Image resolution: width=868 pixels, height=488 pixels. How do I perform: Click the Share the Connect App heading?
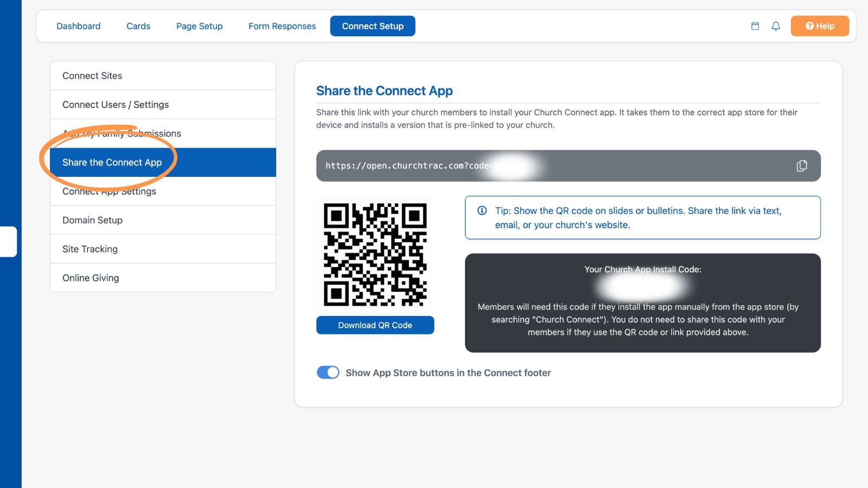385,91
